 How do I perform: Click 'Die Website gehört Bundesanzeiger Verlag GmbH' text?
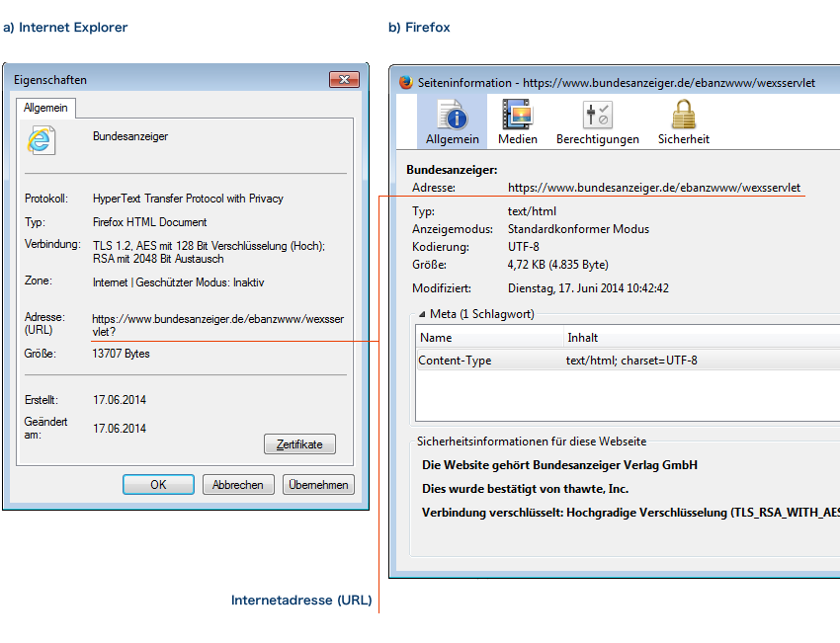pos(559,464)
